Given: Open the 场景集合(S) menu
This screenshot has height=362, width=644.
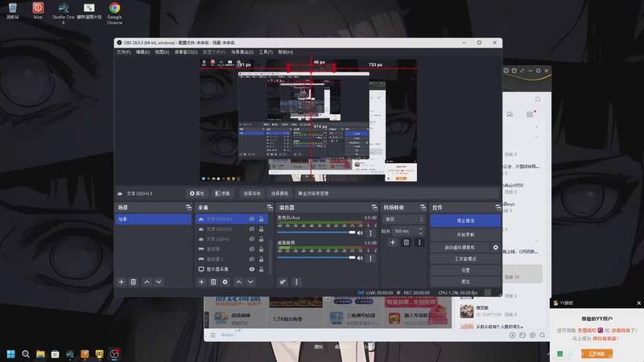Looking at the screenshot, I should coord(242,52).
